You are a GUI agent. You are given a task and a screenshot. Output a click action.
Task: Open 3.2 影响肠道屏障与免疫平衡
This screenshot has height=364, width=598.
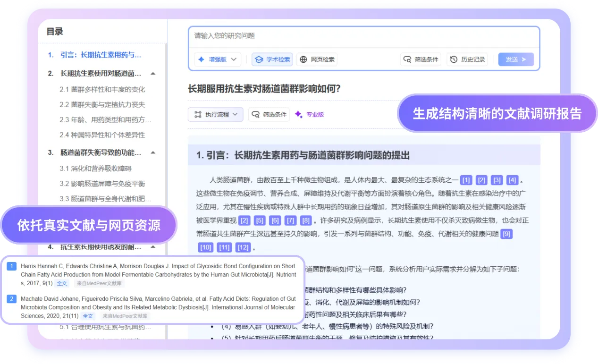click(x=102, y=184)
